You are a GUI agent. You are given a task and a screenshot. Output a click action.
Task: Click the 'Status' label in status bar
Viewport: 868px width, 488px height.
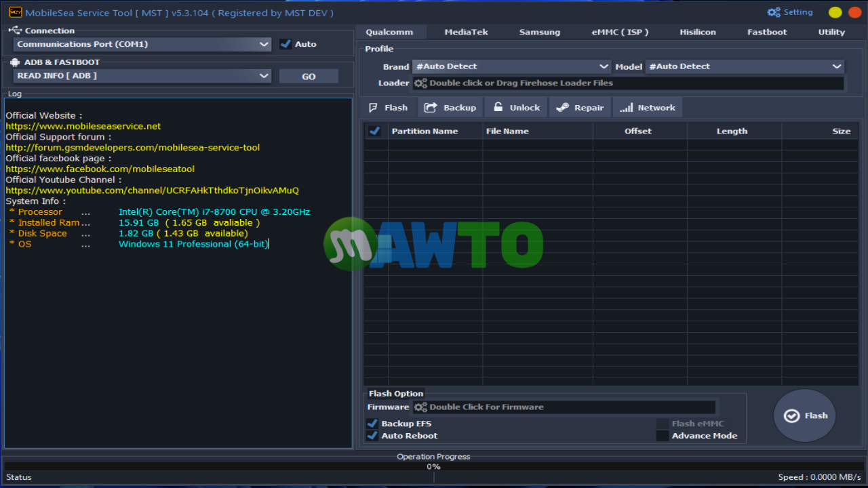point(19,477)
